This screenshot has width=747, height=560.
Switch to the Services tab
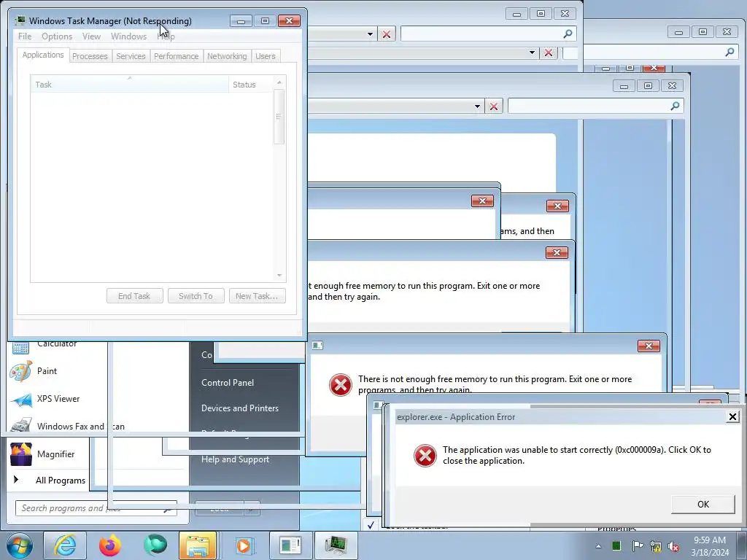pos(131,56)
